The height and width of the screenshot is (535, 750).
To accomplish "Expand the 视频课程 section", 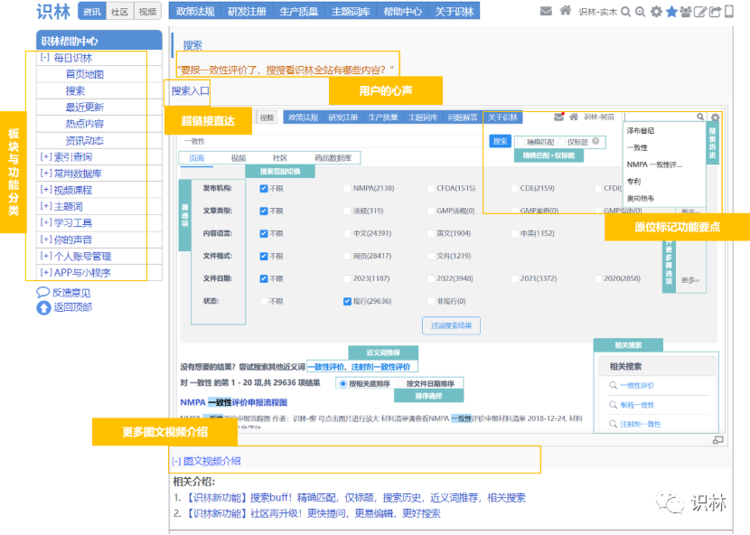I will (x=46, y=190).
